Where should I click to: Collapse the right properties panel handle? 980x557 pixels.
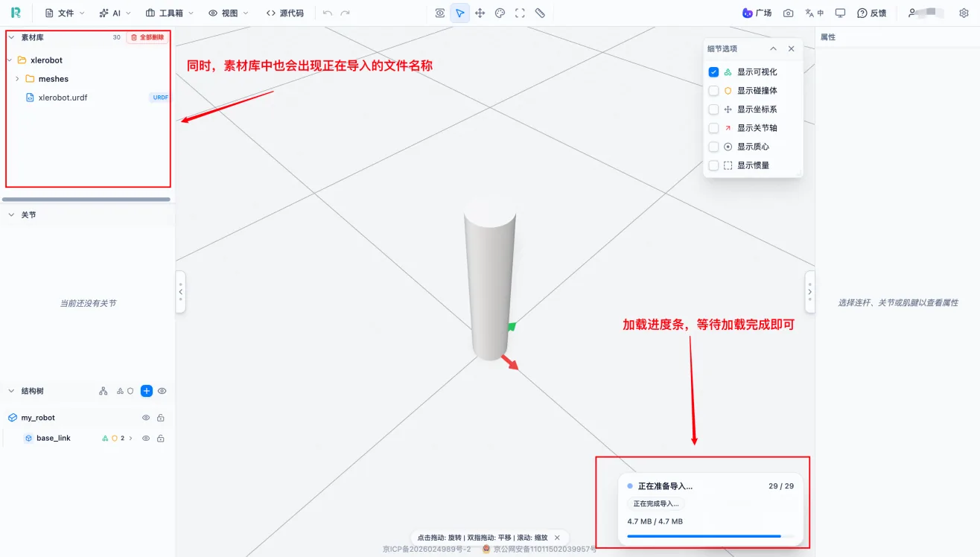point(809,292)
